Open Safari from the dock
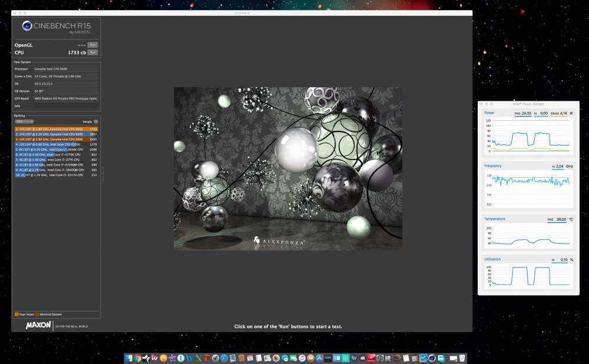The height and width of the screenshot is (364, 589). point(224,358)
